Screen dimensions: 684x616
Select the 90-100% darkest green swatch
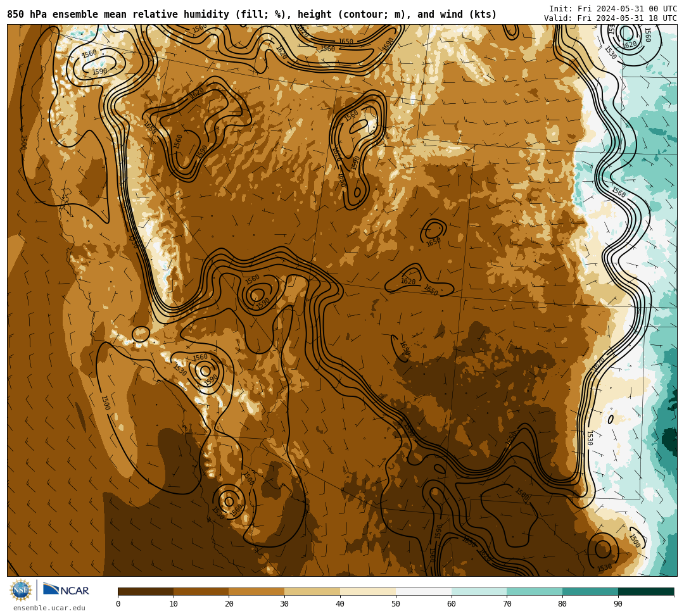pyautogui.click(x=646, y=591)
